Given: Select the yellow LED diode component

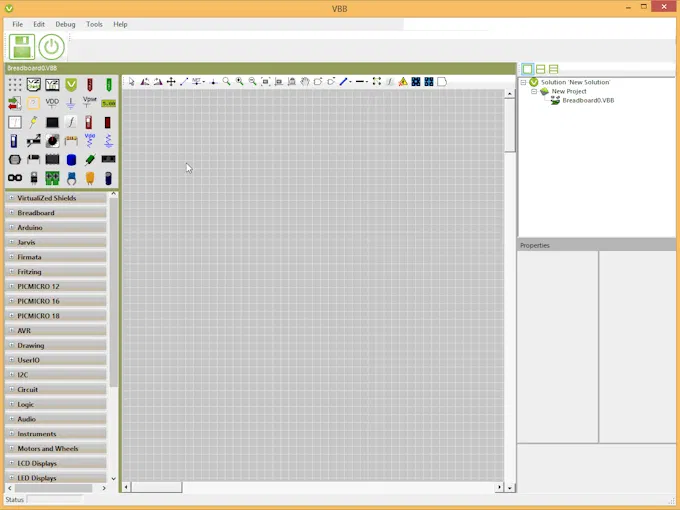Looking at the screenshot, I should pyautogui.click(x=33, y=122).
